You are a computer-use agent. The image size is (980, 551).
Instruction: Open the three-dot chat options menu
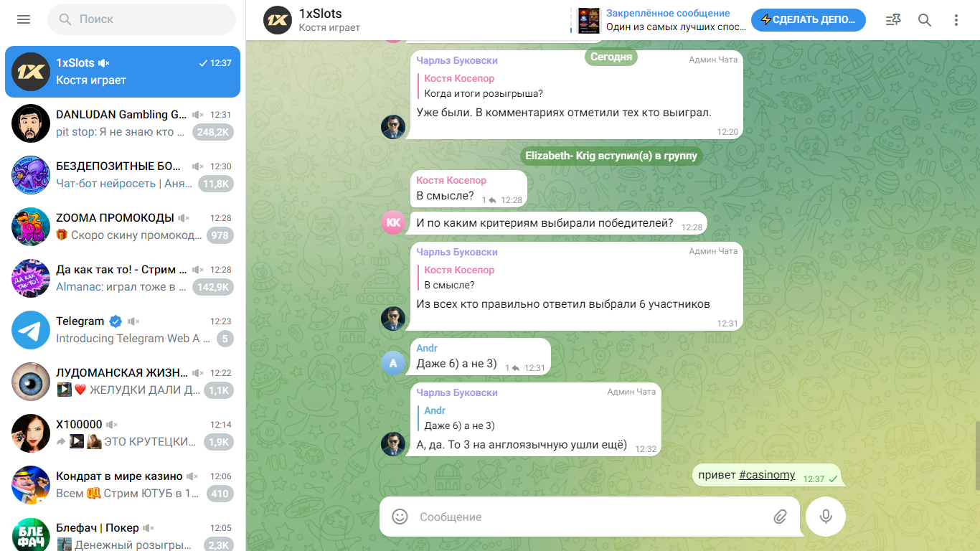pos(956,20)
